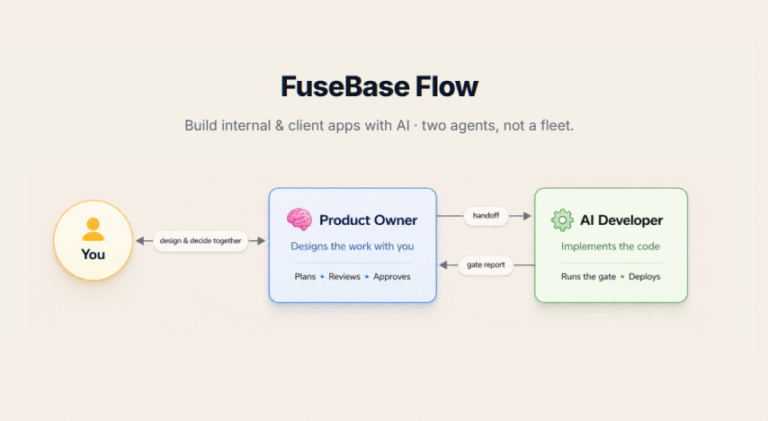The width and height of the screenshot is (768, 421).
Task: Click 'Deploys' in AI Developer card
Action: coord(644,277)
